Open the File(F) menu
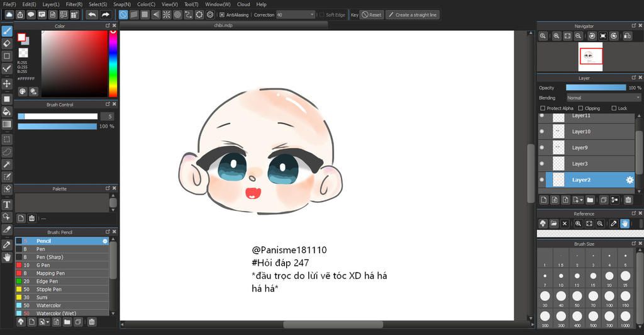This screenshot has width=644, height=335. click(x=9, y=4)
